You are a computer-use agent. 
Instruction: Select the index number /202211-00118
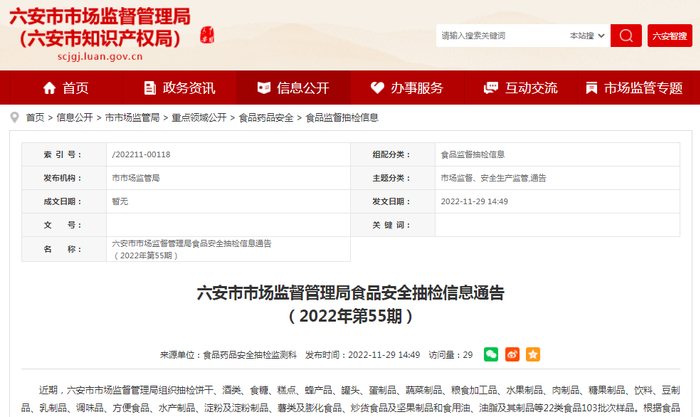click(141, 154)
